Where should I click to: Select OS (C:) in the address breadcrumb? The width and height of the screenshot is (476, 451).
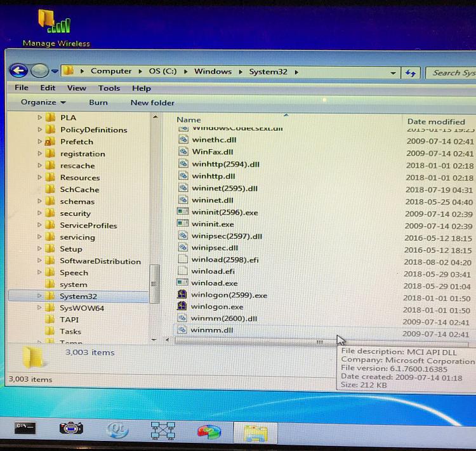pos(162,71)
